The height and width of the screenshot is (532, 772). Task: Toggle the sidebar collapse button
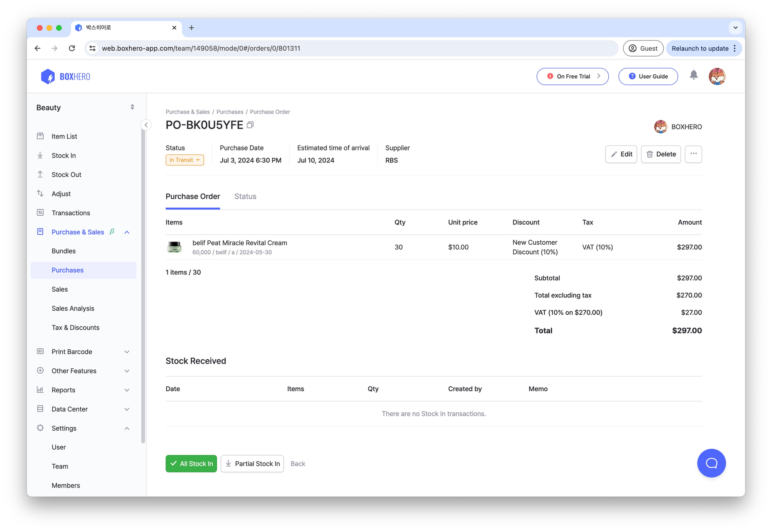(146, 124)
